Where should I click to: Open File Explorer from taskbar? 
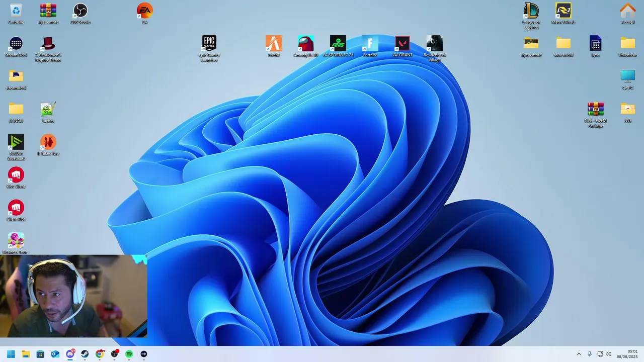tap(26, 354)
